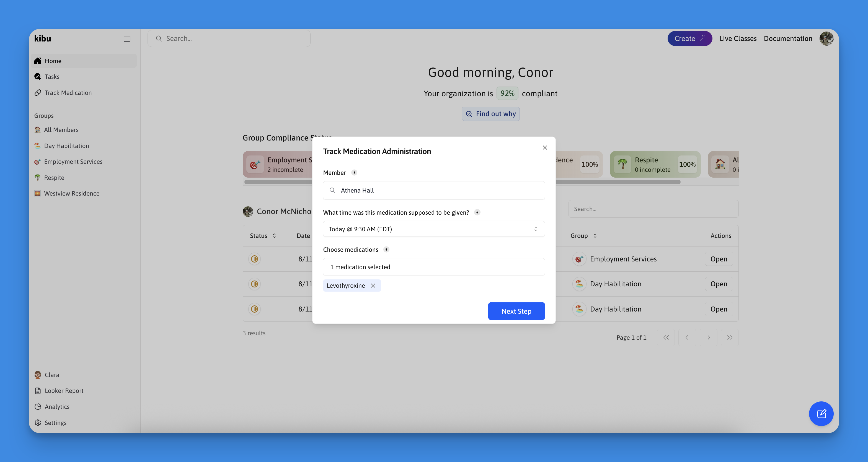This screenshot has height=462, width=868.
Task: Click the floating blue edit icon
Action: [x=821, y=414]
